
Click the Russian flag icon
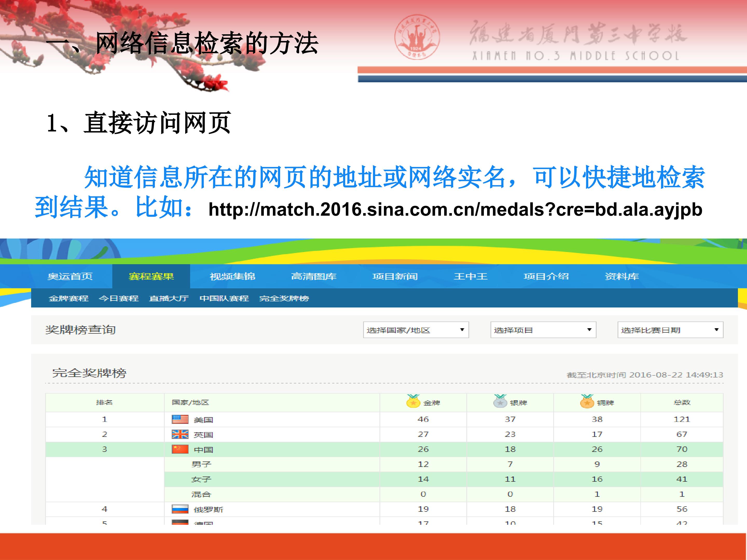(x=180, y=509)
